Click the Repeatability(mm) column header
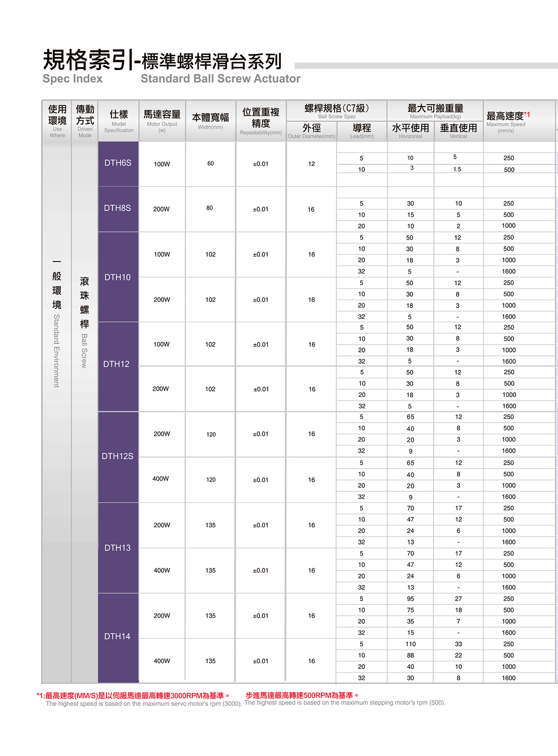The image size is (558, 756). [260, 120]
